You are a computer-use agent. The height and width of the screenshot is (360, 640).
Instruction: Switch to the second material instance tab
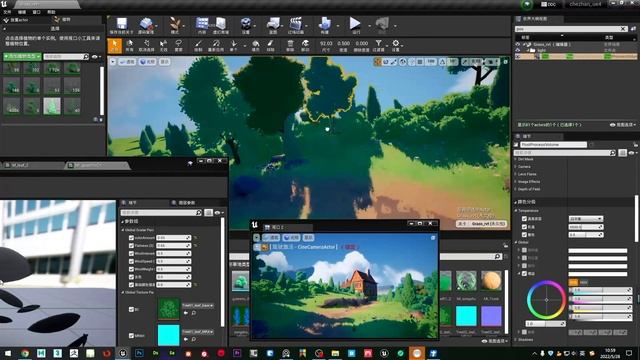tap(97, 165)
